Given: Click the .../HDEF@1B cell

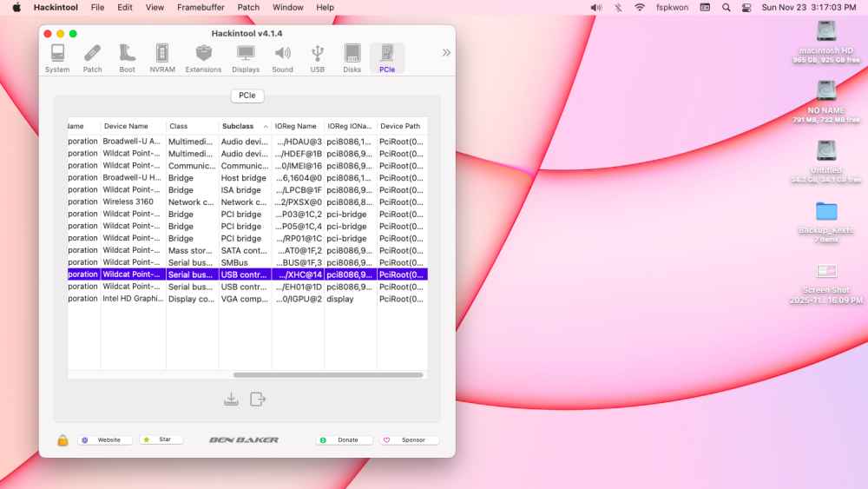Looking at the screenshot, I should (x=298, y=154).
